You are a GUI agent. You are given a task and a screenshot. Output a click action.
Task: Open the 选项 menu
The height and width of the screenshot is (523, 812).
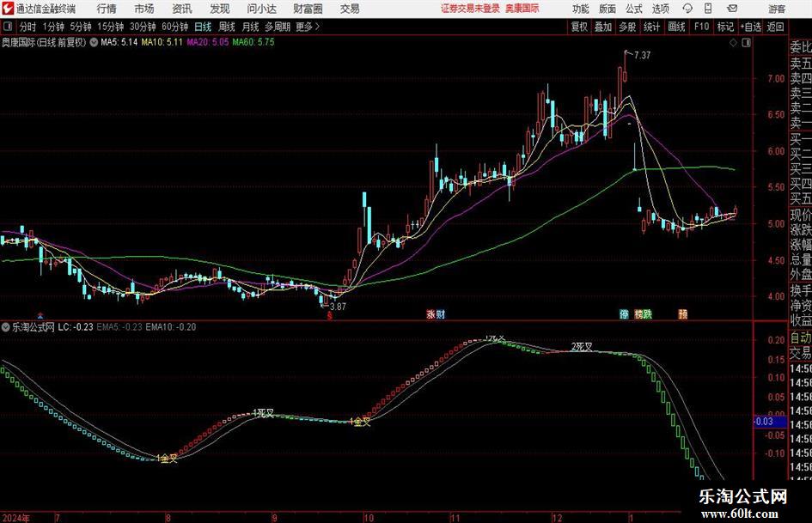pyautogui.click(x=660, y=9)
